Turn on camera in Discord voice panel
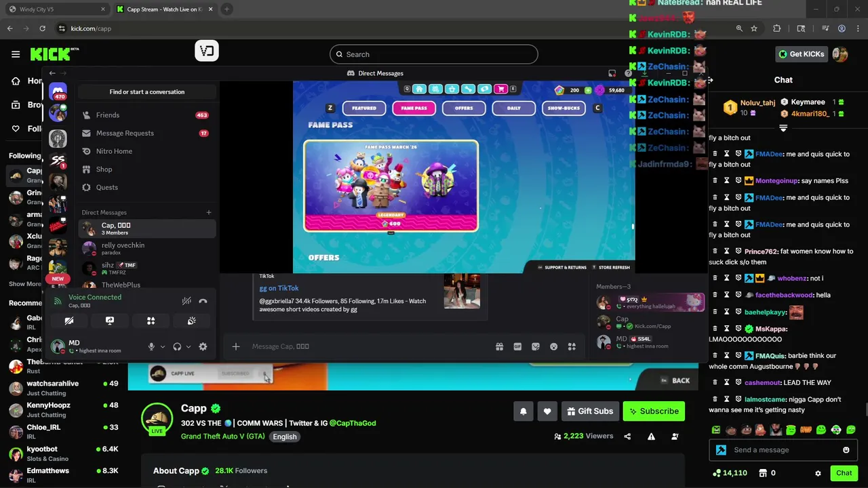The width and height of the screenshot is (868, 488). click(x=68, y=321)
